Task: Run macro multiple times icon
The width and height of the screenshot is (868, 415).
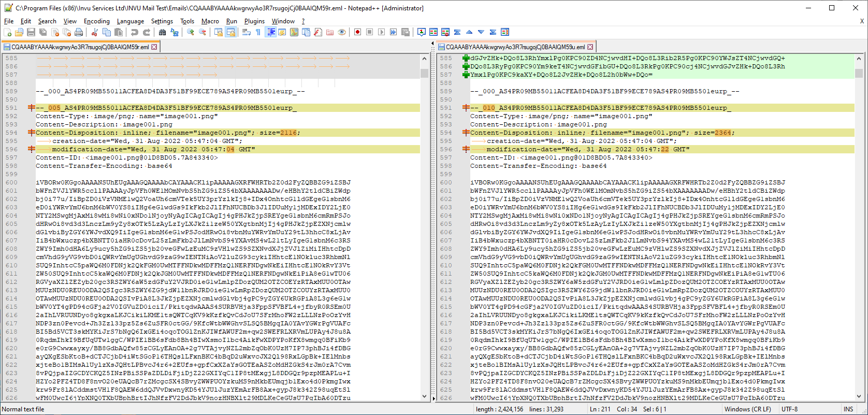Action: [x=393, y=32]
